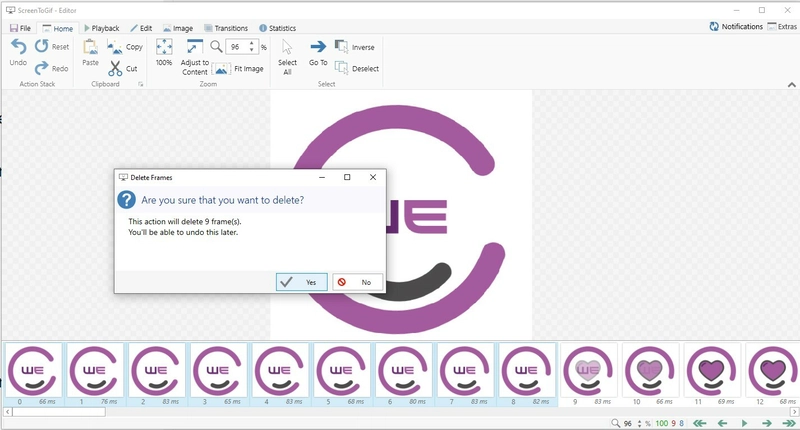Image resolution: width=800 pixels, height=430 pixels.
Task: Click the Paste clipboard icon
Action: click(x=90, y=47)
